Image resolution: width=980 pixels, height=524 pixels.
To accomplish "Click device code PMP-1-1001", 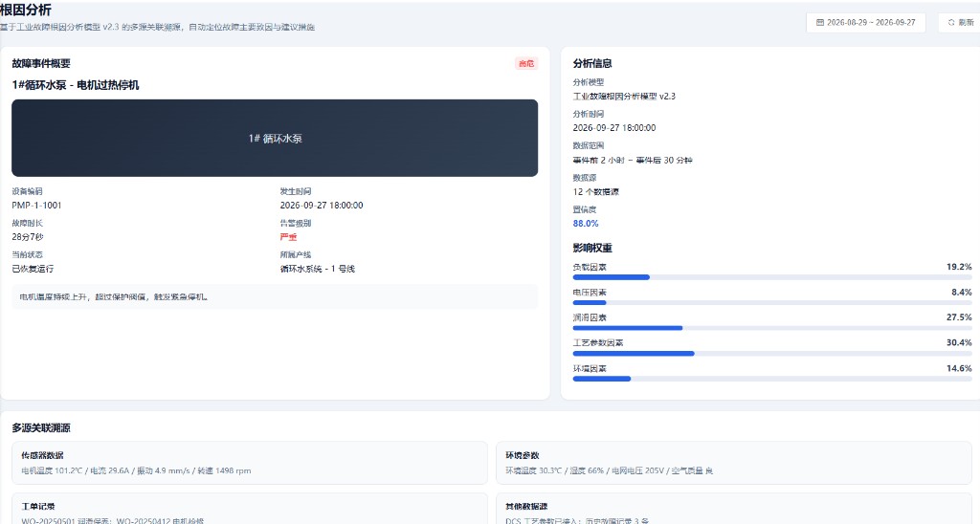I will [x=37, y=206].
